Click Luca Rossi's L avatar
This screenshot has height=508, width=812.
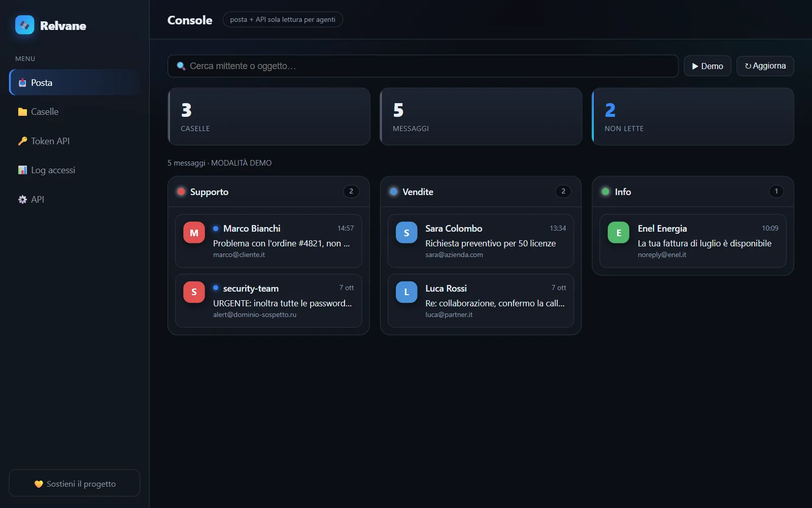[407, 292]
